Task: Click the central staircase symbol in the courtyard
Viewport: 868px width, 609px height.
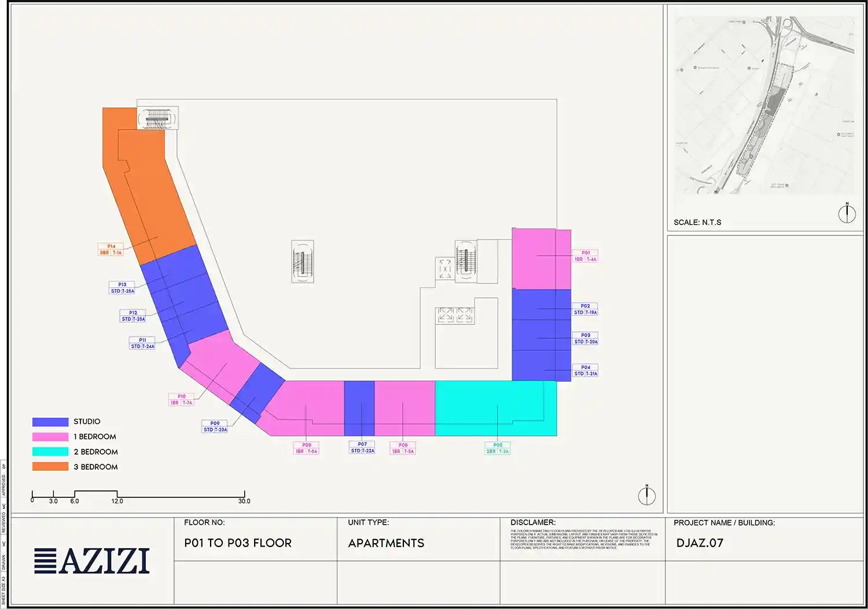Action: [x=302, y=261]
